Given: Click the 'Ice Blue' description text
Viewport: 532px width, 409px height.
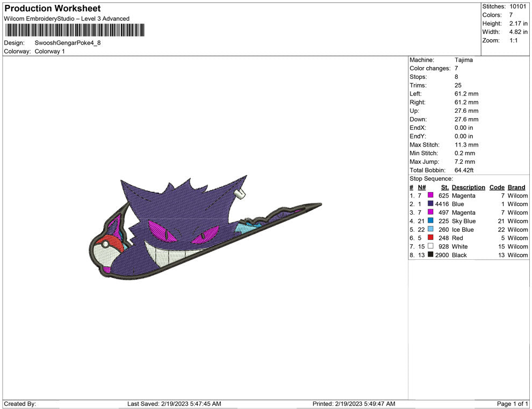Looking at the screenshot, I should pos(463,229).
